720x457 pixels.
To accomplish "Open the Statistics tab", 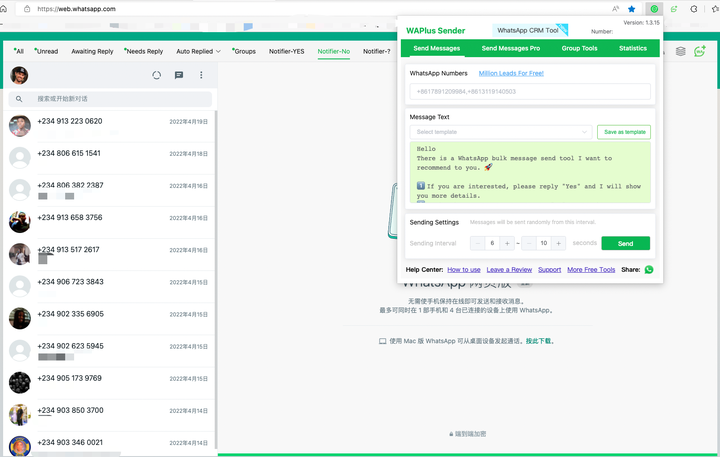I will (633, 48).
